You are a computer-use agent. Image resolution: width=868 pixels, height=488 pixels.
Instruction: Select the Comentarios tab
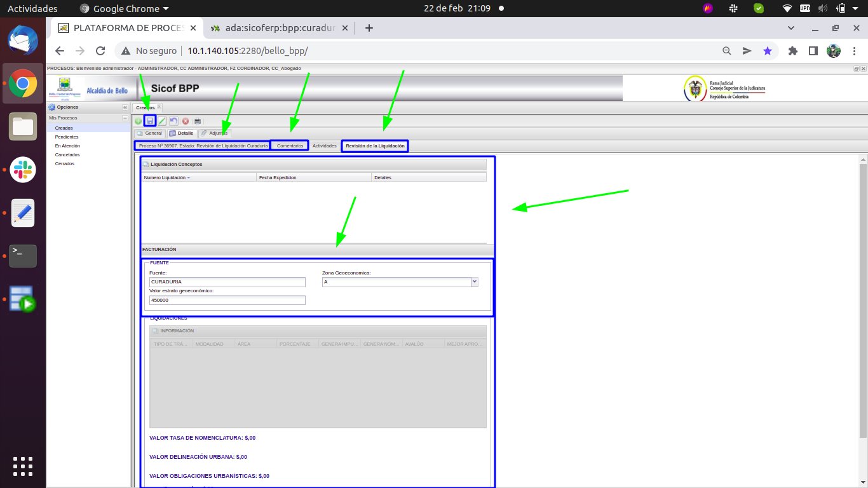(x=290, y=146)
